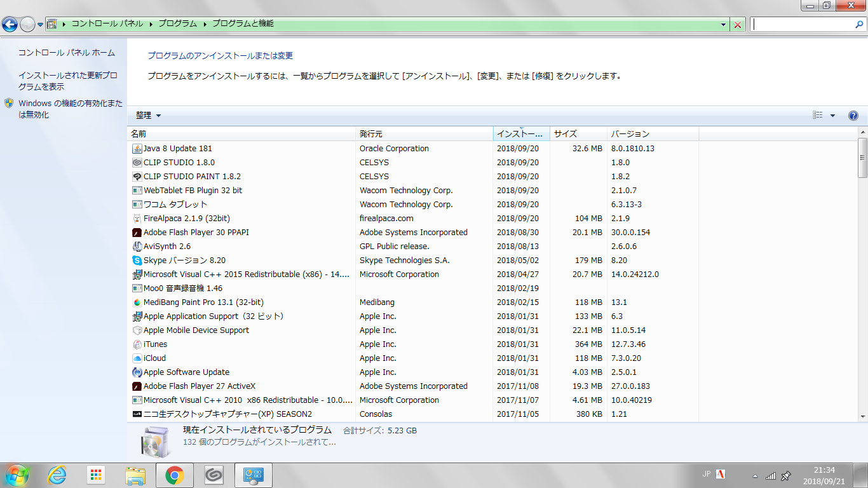Click the Apple Application Support icon
This screenshot has height=488, width=868.
[x=137, y=316]
